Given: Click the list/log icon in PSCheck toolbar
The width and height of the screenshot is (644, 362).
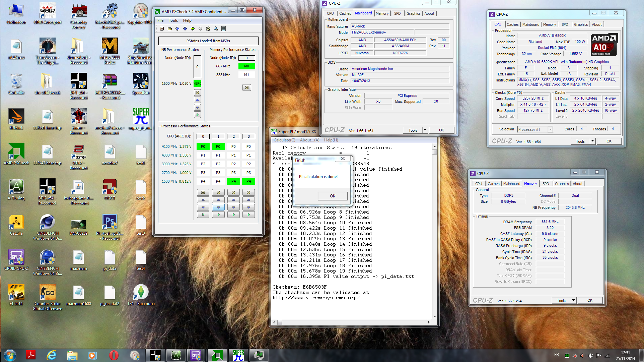Looking at the screenshot, I should coord(223,29).
